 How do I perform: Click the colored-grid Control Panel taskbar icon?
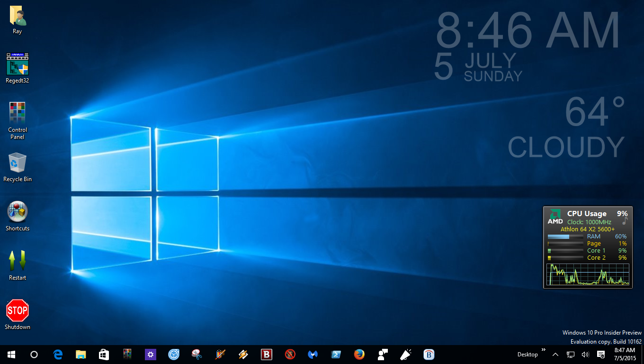(127, 354)
